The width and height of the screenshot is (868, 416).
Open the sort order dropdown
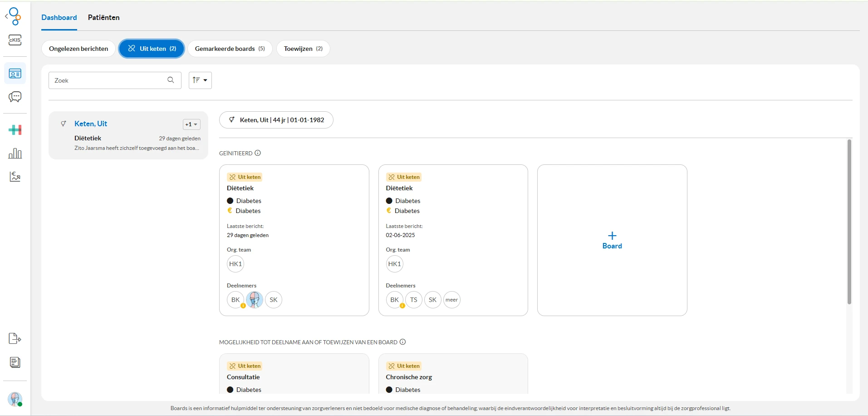pos(200,80)
